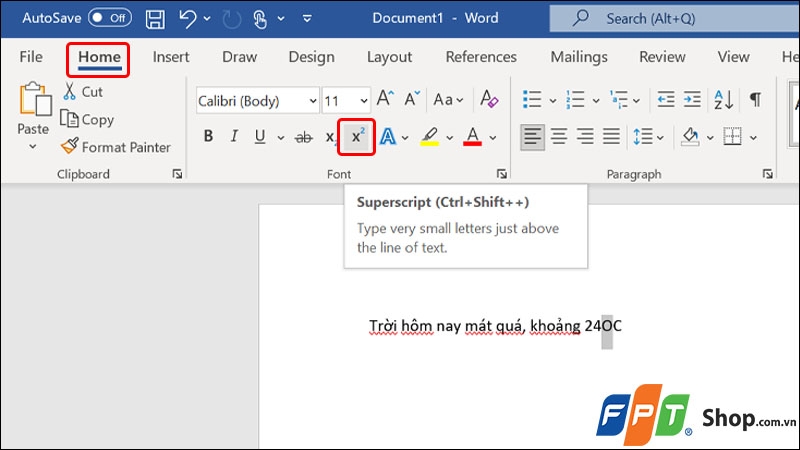This screenshot has height=450, width=800.
Task: Align text right
Action: click(585, 137)
